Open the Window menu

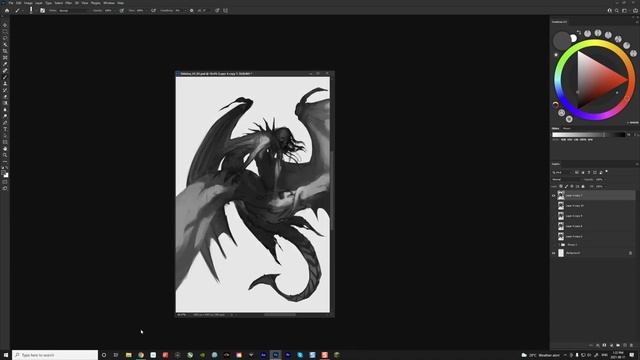[109, 3]
